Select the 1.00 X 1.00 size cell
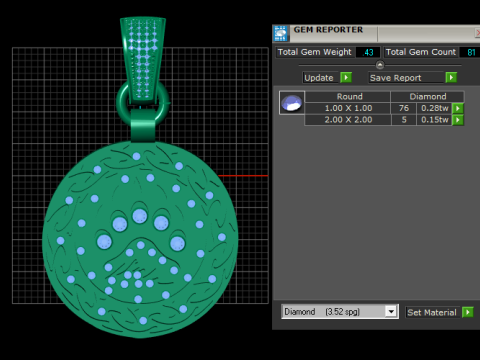480x360 pixels. point(348,108)
